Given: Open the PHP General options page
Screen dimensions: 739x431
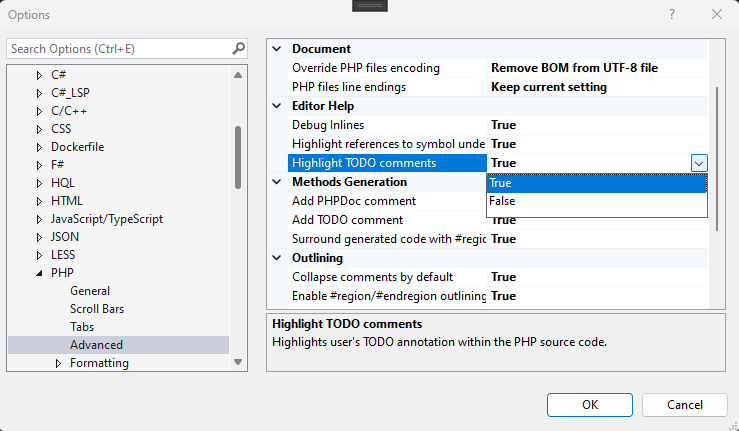Looking at the screenshot, I should click(90, 291).
